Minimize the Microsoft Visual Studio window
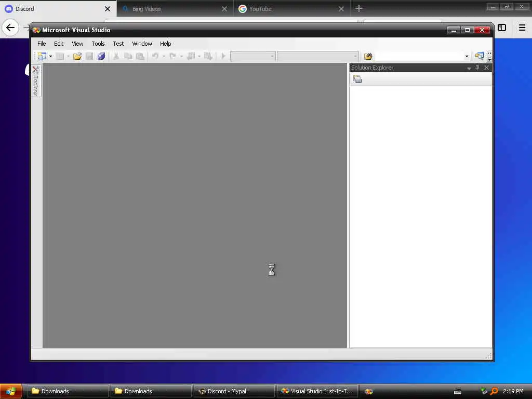 [x=454, y=30]
